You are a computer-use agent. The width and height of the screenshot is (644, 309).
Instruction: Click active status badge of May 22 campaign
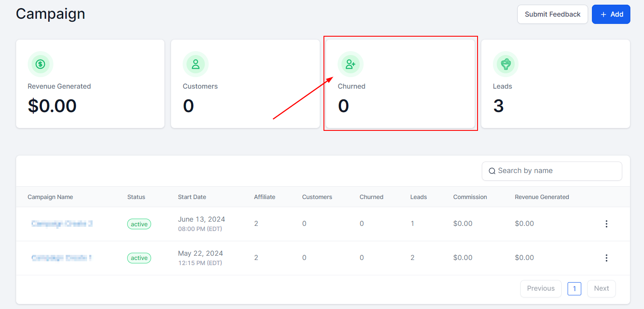[x=139, y=258]
